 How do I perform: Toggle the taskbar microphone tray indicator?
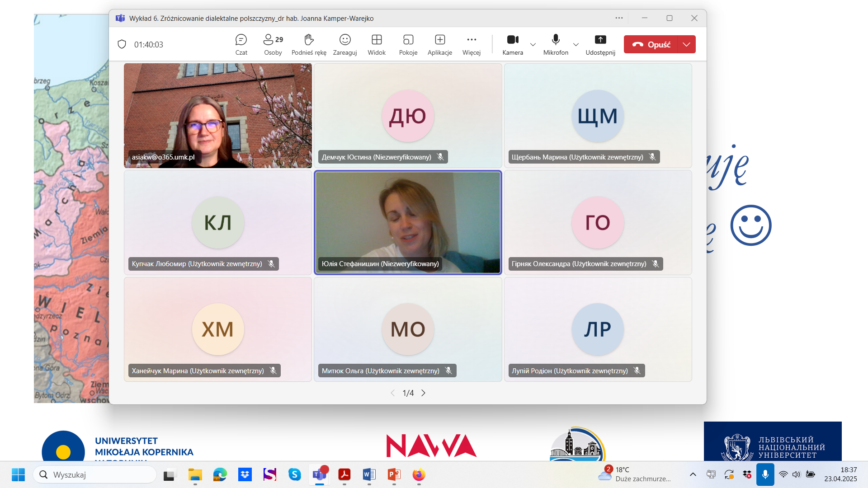tap(765, 474)
